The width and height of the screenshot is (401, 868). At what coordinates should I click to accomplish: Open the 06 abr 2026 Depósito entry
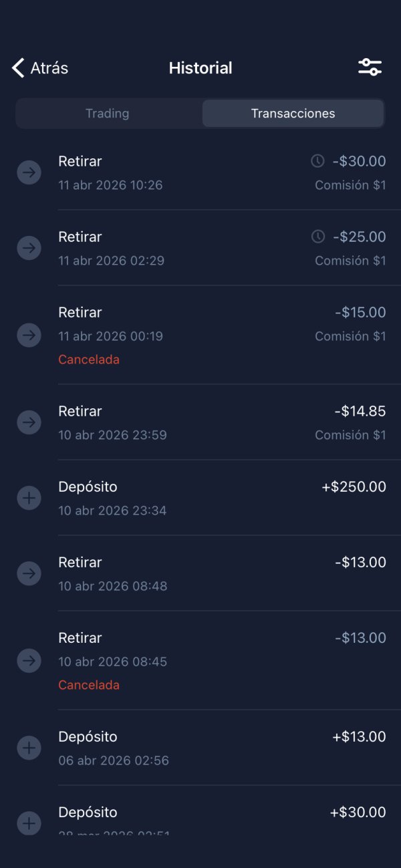[x=200, y=748]
